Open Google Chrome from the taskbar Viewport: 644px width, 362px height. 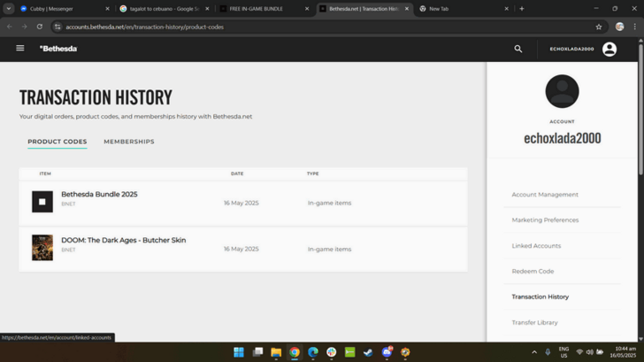295,352
